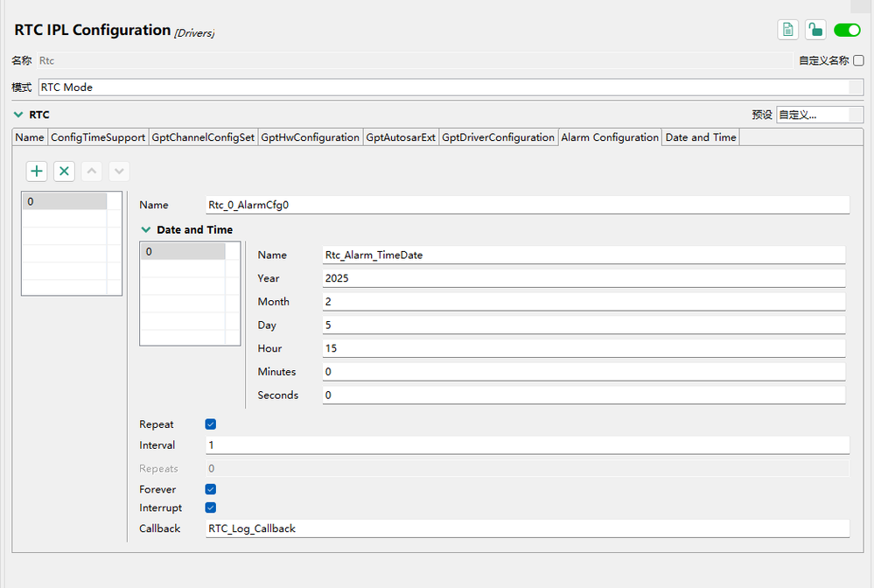Select alarm entry 0 in the left list
The height and width of the screenshot is (588, 874).
tap(64, 201)
